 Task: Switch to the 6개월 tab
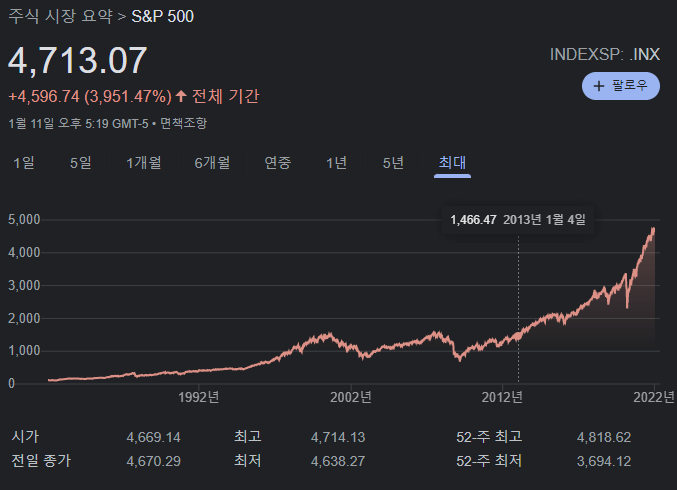tap(212, 163)
